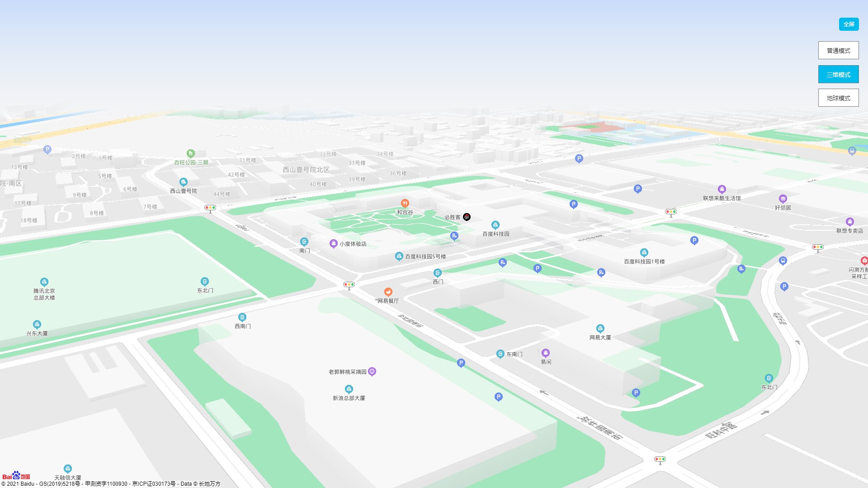
Task: Select the 百度科技园5号楼 marker icon
Action: (x=399, y=256)
